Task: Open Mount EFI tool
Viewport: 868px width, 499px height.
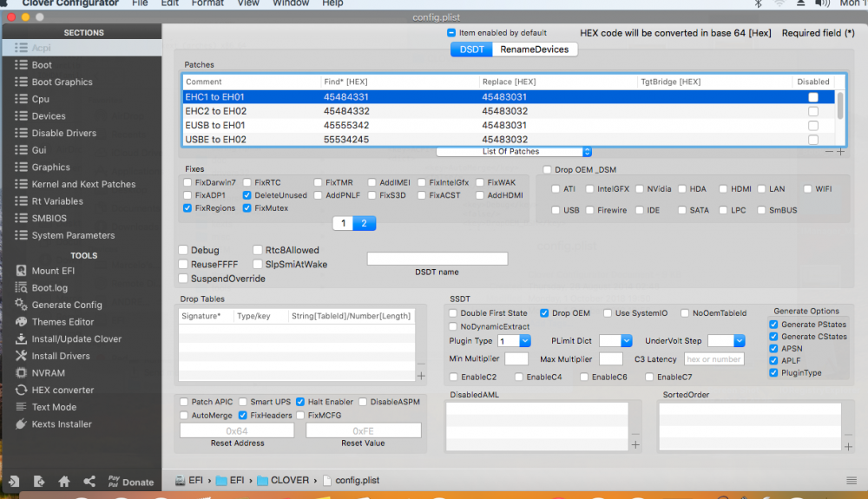Action: [x=53, y=271]
